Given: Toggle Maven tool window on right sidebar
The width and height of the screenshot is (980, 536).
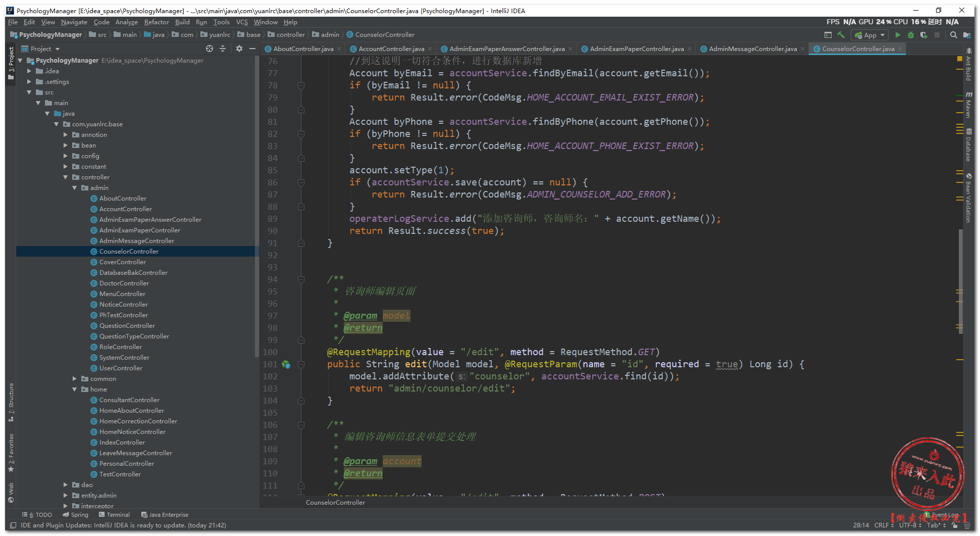Looking at the screenshot, I should tap(968, 105).
